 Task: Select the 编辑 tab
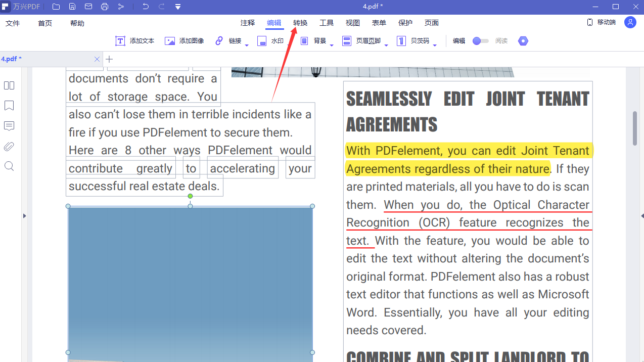[x=274, y=23]
